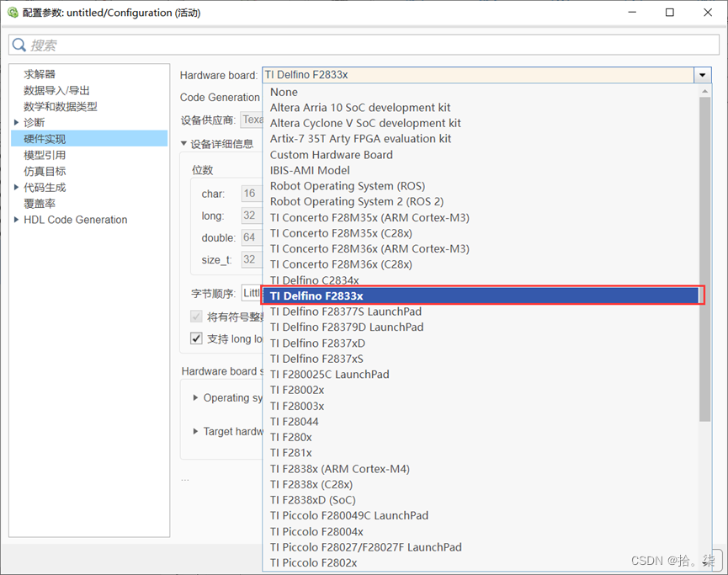The image size is (728, 575).
Task: Click the configuration window title icon
Action: tap(13, 13)
